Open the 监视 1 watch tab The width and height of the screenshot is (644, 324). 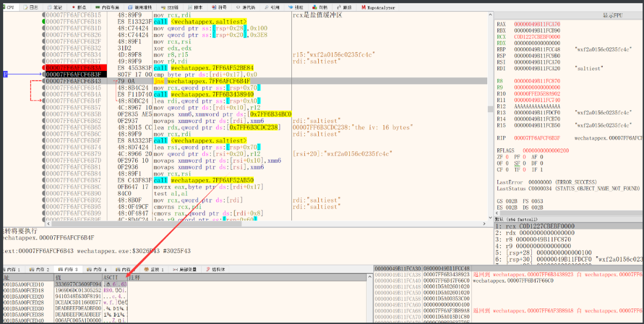click(156, 269)
